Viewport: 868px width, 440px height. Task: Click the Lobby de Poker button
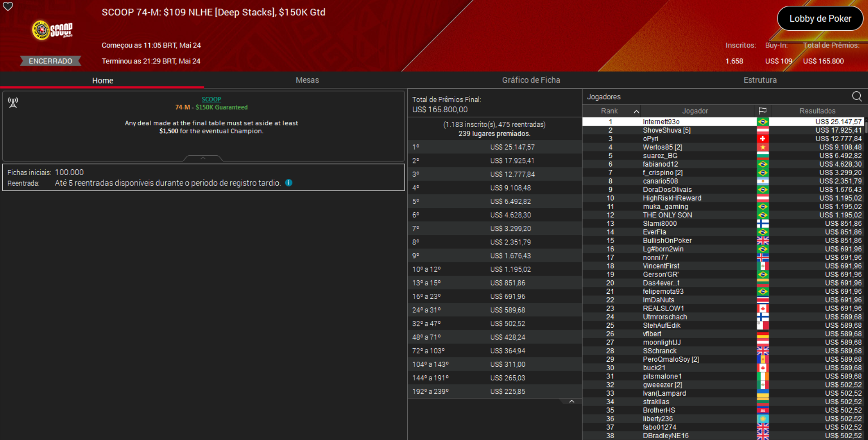pos(820,19)
